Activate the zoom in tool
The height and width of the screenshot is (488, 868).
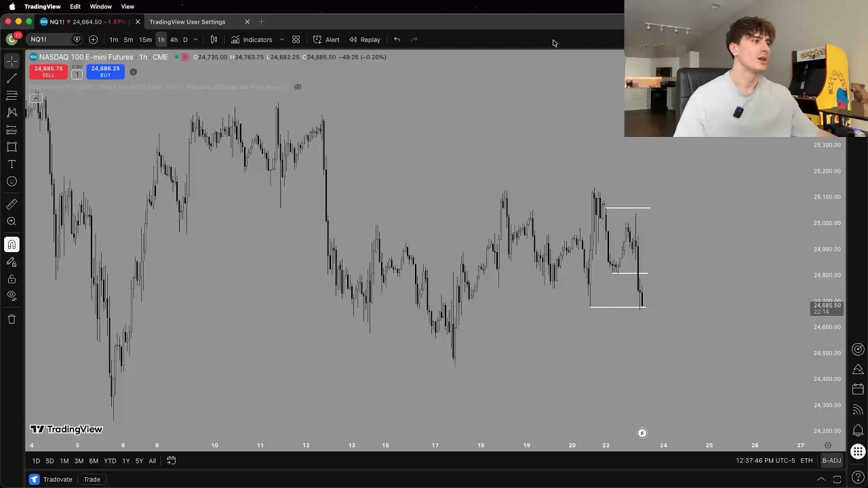(12, 222)
